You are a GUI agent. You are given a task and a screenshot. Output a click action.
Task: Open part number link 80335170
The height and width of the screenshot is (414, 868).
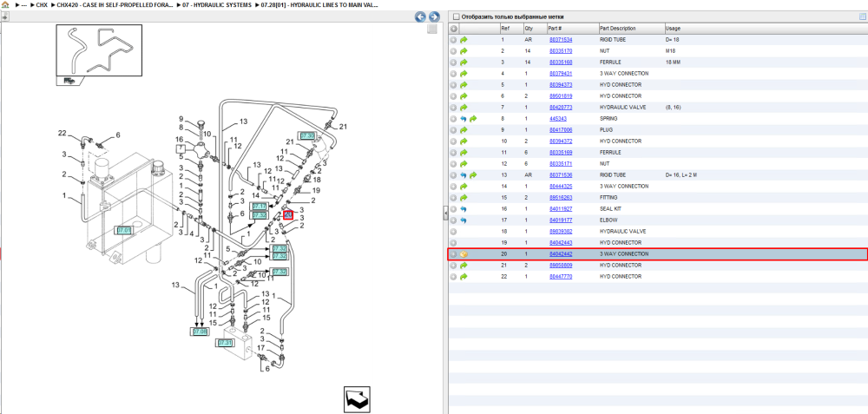point(560,51)
